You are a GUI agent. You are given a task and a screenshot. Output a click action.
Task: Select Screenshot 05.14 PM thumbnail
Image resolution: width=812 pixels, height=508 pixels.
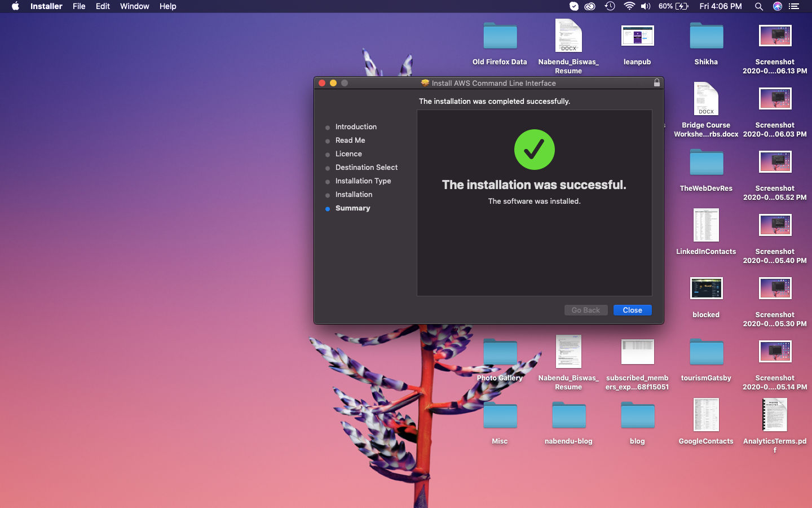[775, 352]
